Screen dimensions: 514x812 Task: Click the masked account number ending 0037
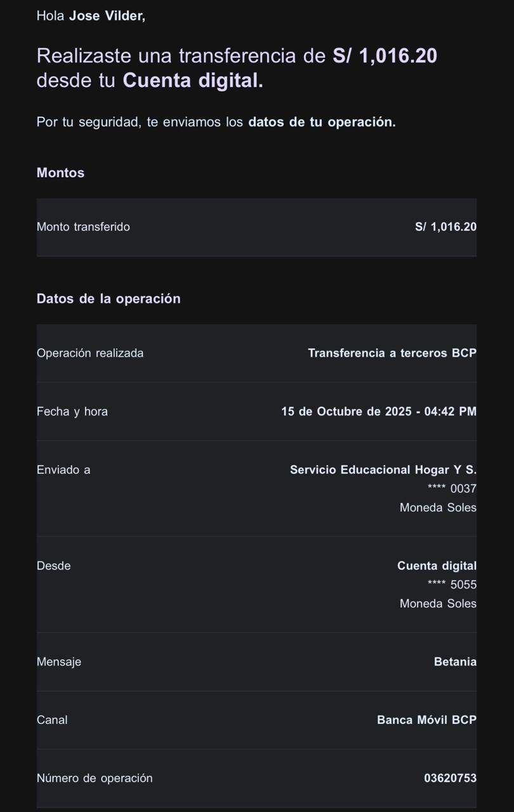click(452, 489)
